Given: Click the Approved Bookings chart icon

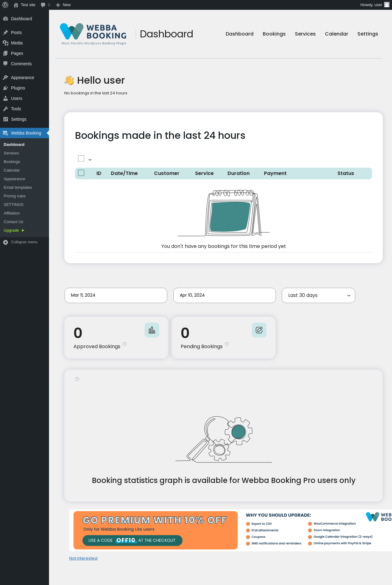Looking at the screenshot, I should (152, 330).
